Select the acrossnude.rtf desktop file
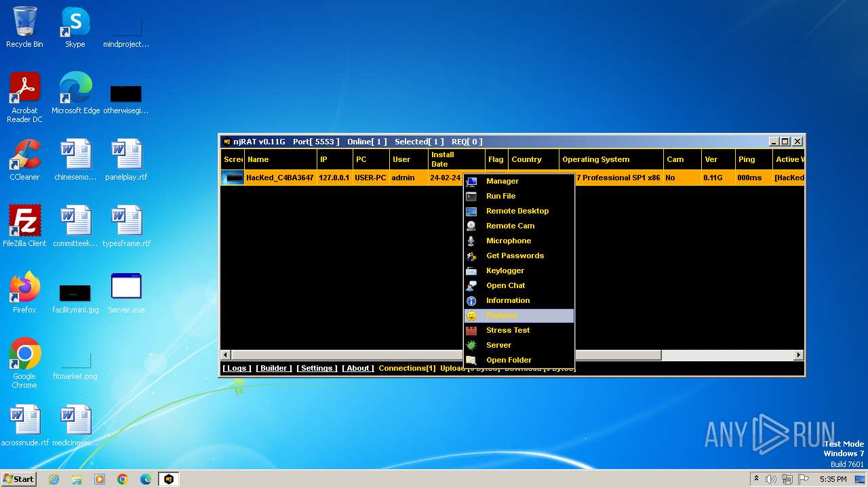 coord(24,426)
